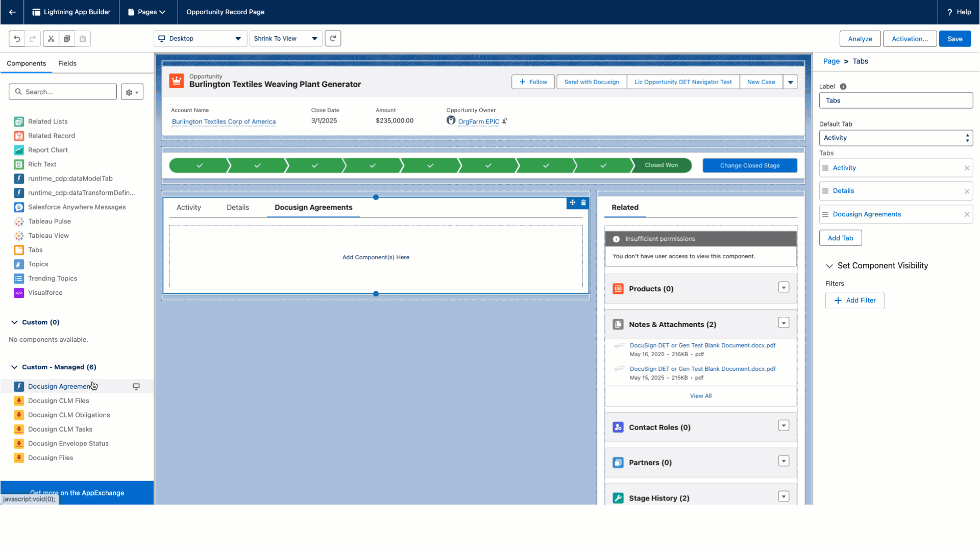
Task: Click the Rich Text component icon
Action: [19, 164]
